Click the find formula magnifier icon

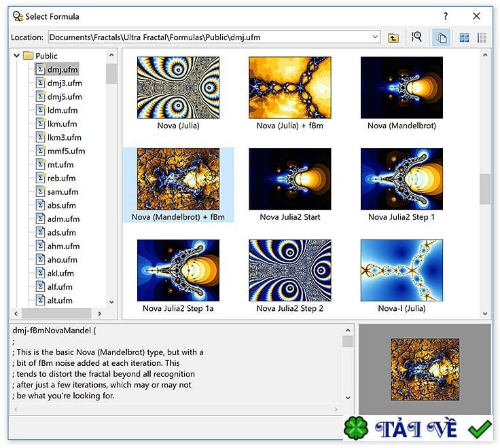(416, 38)
